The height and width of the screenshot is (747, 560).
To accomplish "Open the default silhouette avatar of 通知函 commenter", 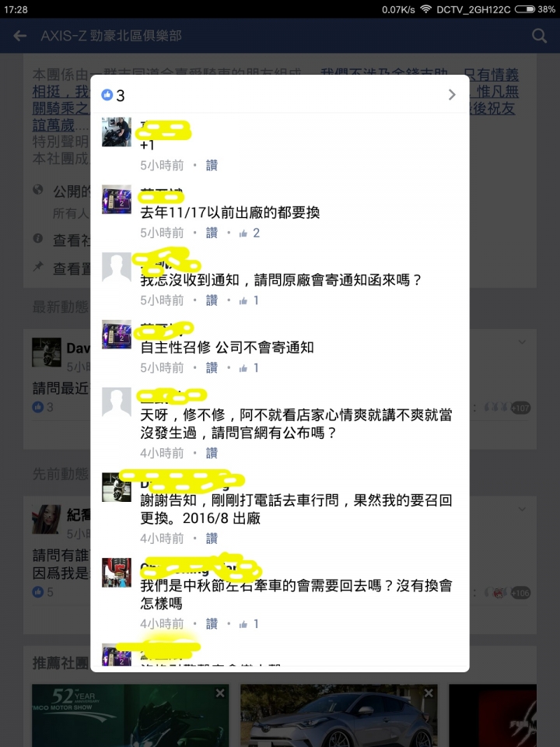I will (x=116, y=267).
